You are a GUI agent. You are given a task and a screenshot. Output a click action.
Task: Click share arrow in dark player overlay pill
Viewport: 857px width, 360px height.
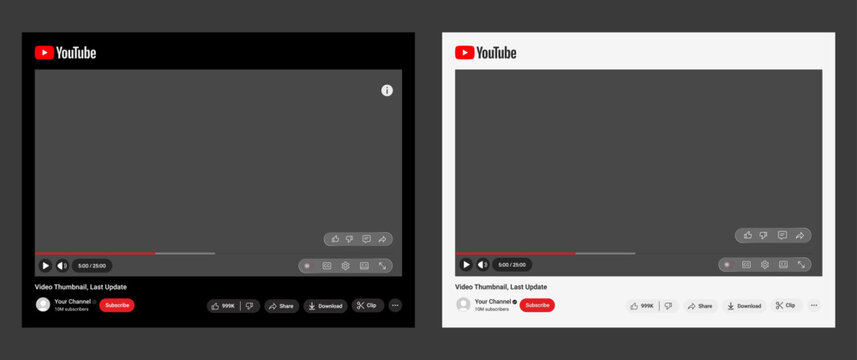click(x=383, y=239)
